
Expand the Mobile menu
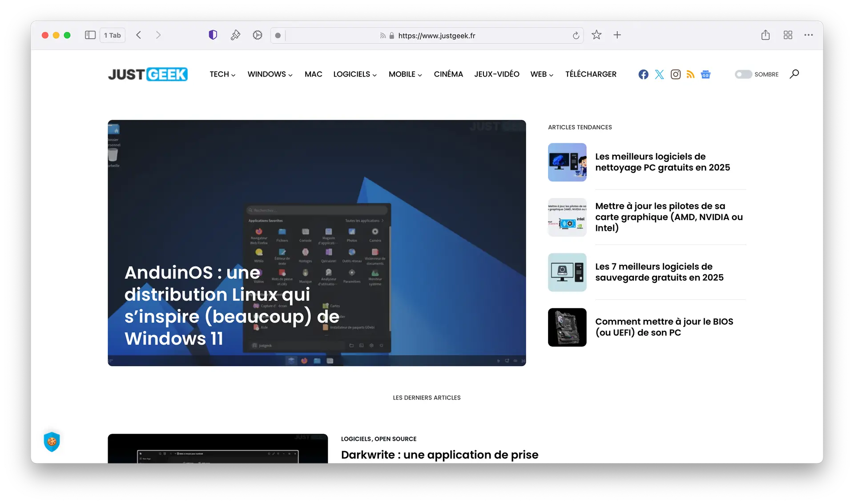[405, 74]
